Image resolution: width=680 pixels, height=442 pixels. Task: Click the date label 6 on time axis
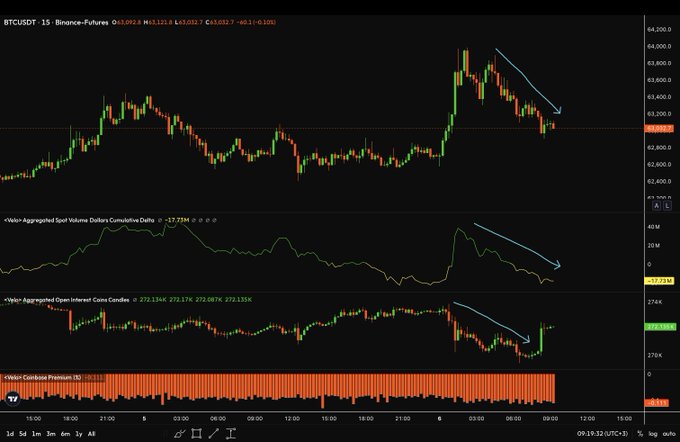pos(439,419)
